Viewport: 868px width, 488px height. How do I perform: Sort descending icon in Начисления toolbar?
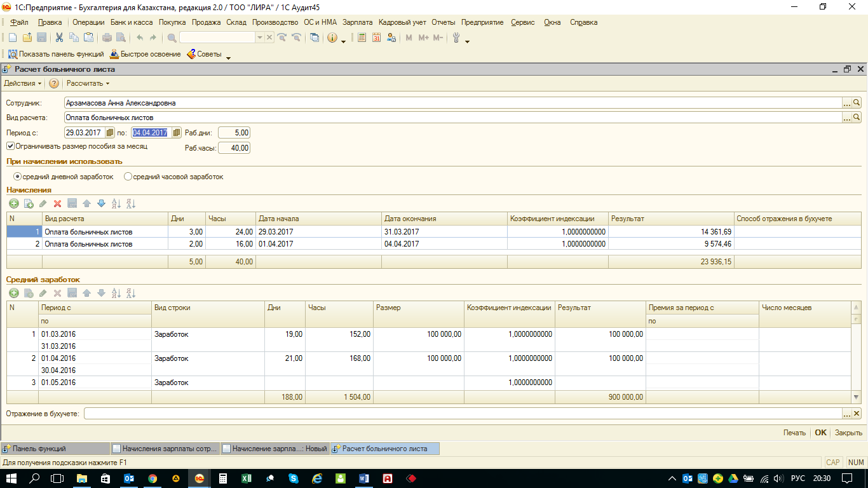[131, 203]
